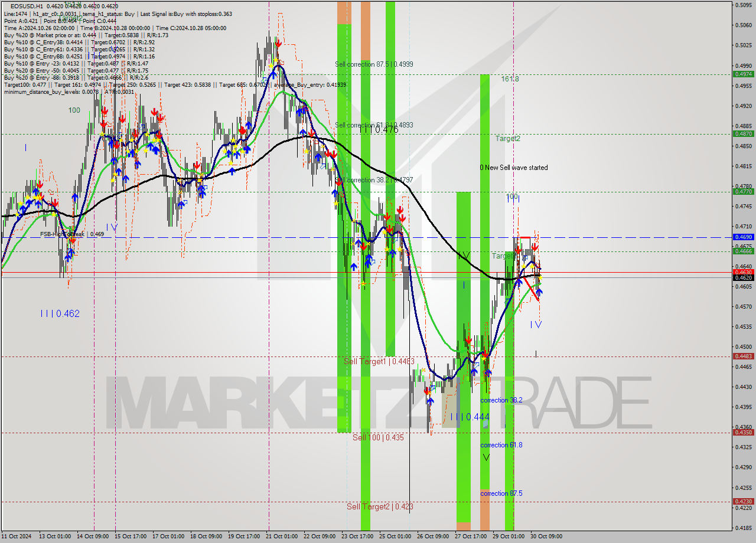Click the 'Buy %20 @ Entry -88: 0.3918' line
The width and height of the screenshot is (756, 543).
tap(76, 78)
